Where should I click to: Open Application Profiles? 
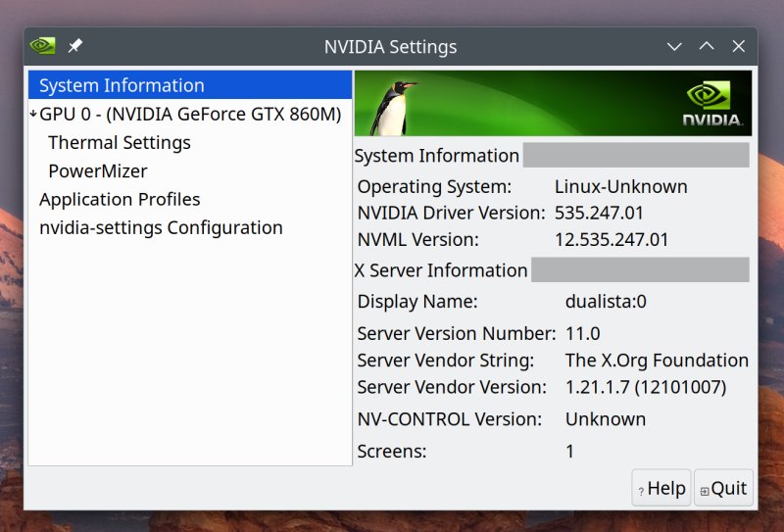coord(120,199)
